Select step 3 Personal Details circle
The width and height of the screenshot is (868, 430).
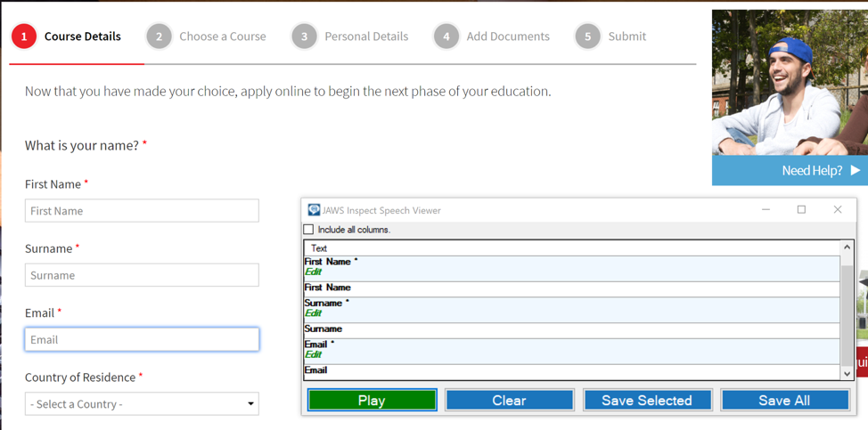pyautogui.click(x=304, y=37)
